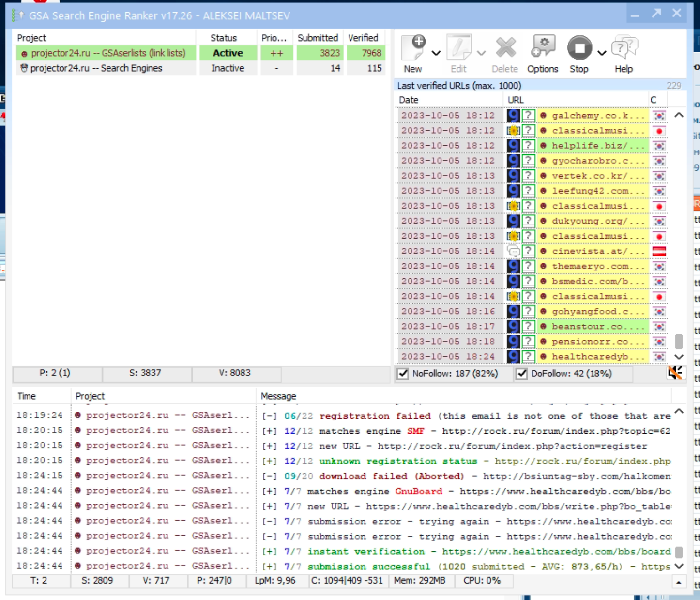The image size is (700, 600).
Task: Sort by the Submitted column header
Action: [319, 38]
